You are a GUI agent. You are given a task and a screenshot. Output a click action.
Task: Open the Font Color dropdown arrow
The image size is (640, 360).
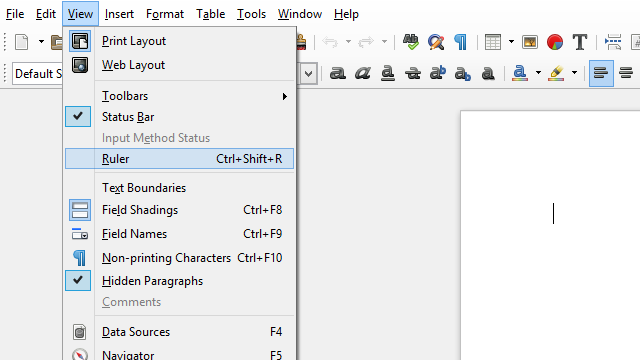pos(538,73)
